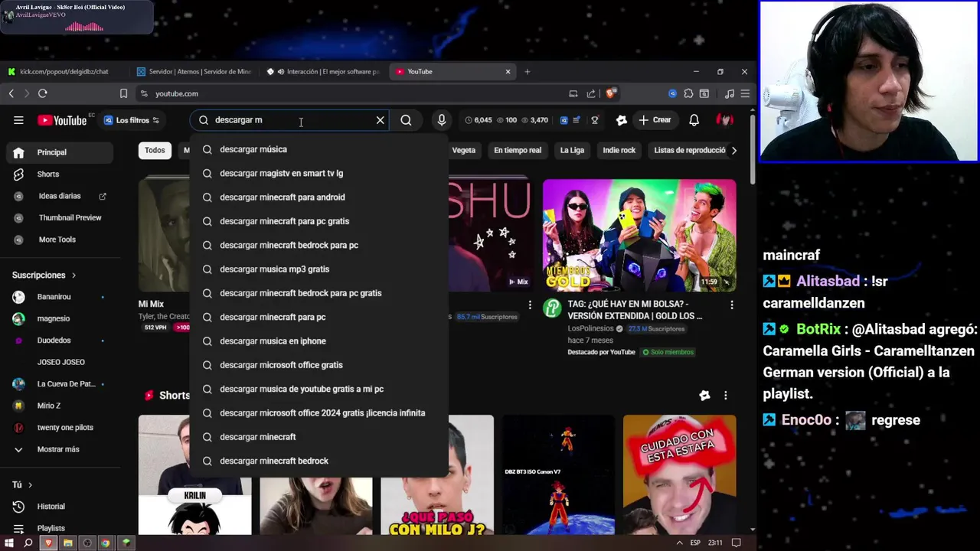Open Historial in the sidebar
Screen dimensions: 980x551
[x=60, y=507]
